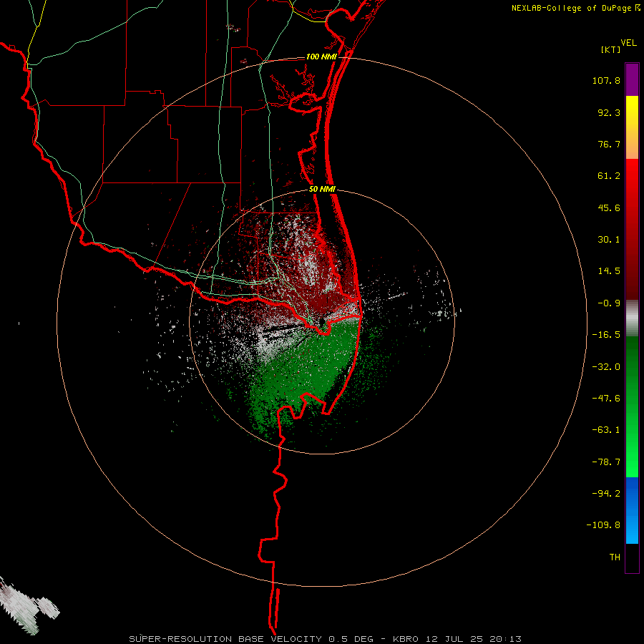The height and width of the screenshot is (644, 644).
Task: Click the -0.9 velocity legend value
Action: [609, 303]
